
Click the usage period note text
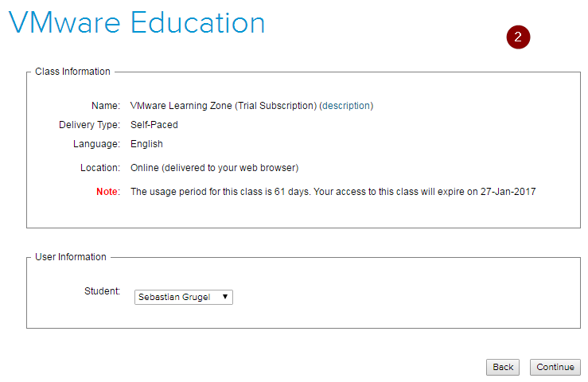pos(333,192)
